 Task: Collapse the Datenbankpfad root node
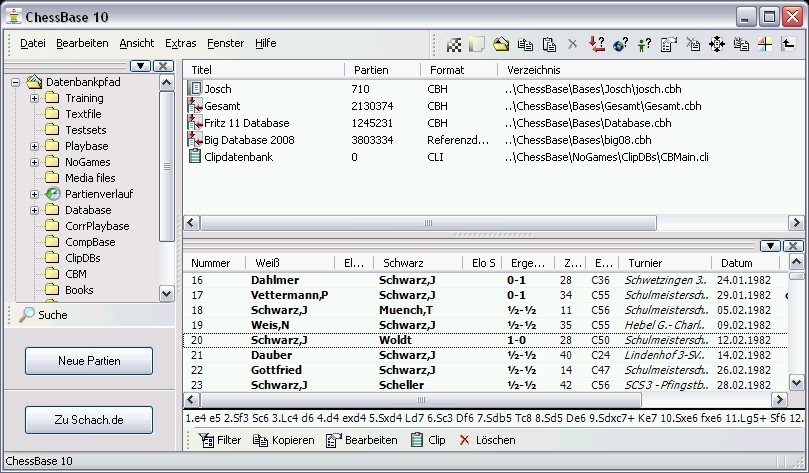[x=17, y=82]
